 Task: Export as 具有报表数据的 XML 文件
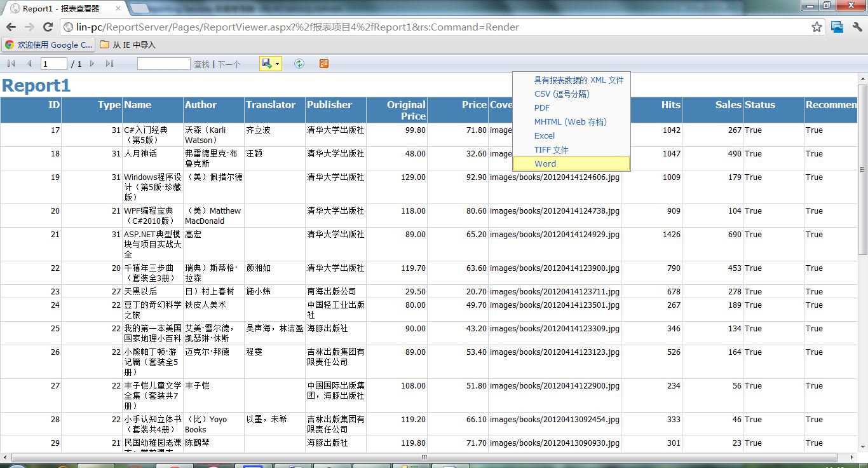pyautogui.click(x=571, y=80)
